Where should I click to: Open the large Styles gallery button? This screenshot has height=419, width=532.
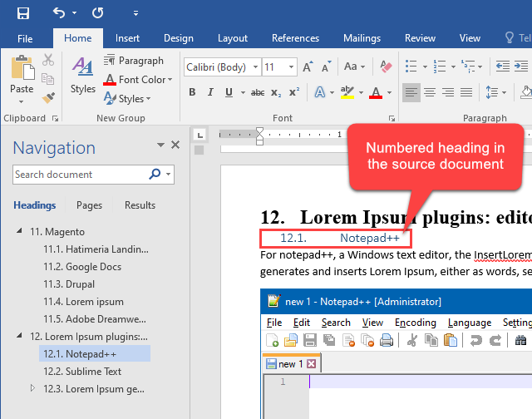(82, 75)
